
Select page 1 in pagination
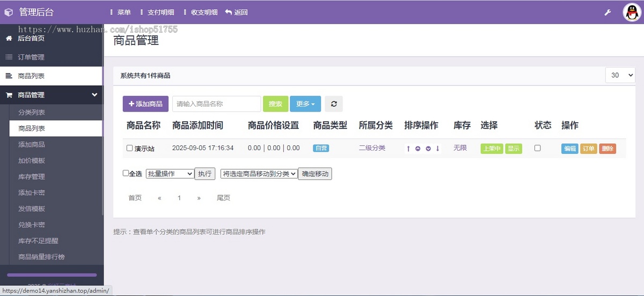coord(179,198)
